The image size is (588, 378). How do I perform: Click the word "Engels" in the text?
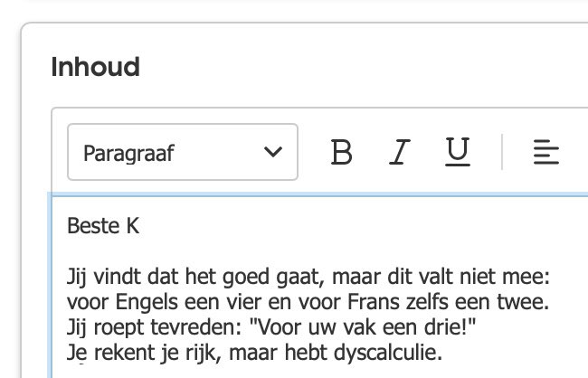(x=128, y=298)
